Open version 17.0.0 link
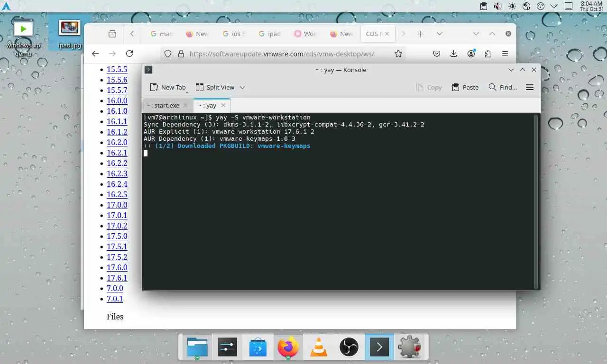Screen dimensions: 607x364 pyautogui.click(x=117, y=205)
